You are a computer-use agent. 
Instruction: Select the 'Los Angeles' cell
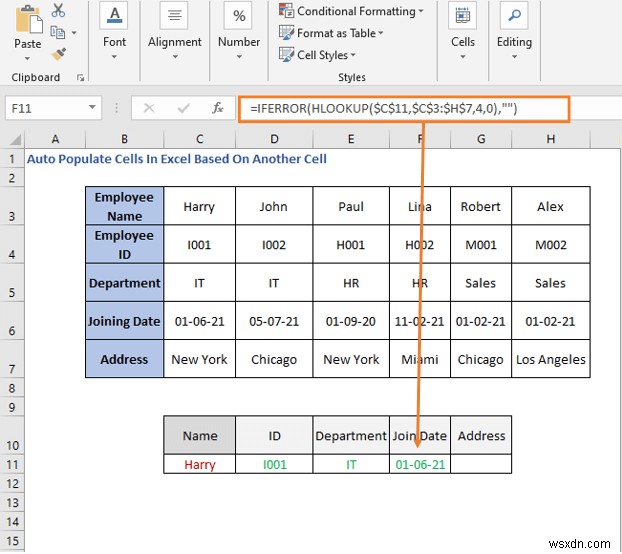click(551, 359)
